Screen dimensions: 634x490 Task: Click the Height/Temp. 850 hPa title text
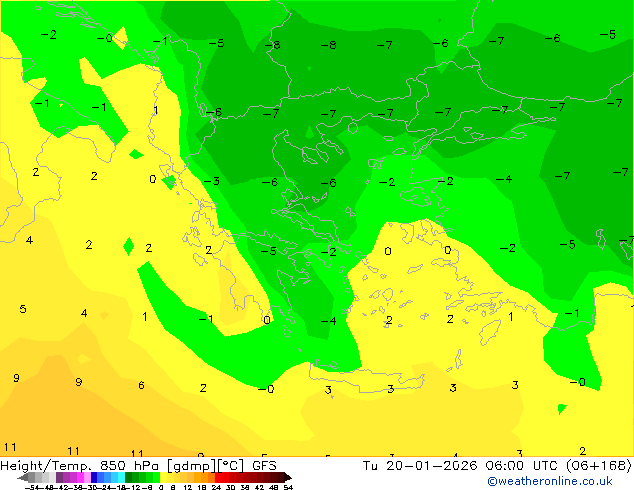coord(81,466)
